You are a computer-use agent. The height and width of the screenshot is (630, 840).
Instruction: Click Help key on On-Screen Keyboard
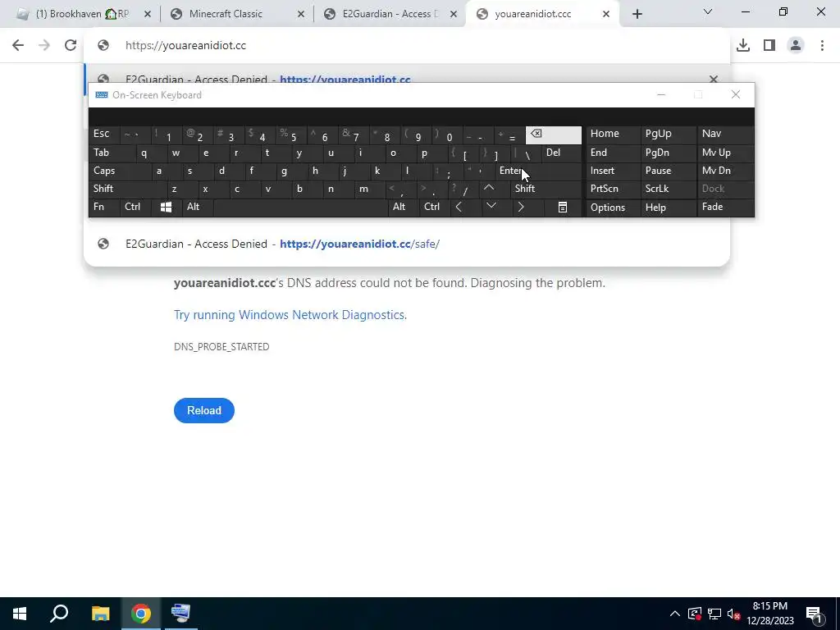[x=668, y=208]
